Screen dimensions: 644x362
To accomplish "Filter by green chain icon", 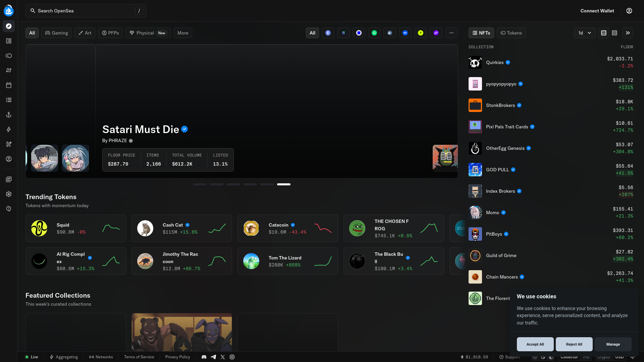I will (x=374, y=33).
